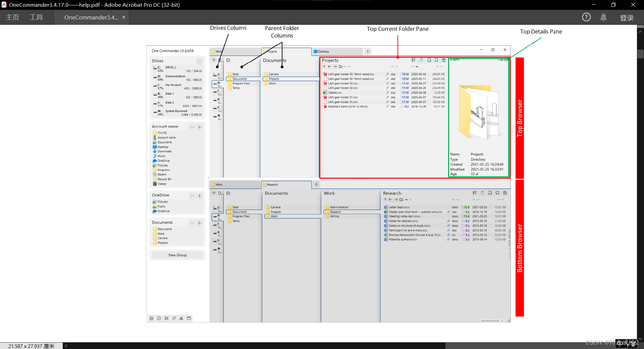Viewport: 644px width, 349px height.
Task: Toggle the drives column menu icon in top browser
Action: (214, 60)
